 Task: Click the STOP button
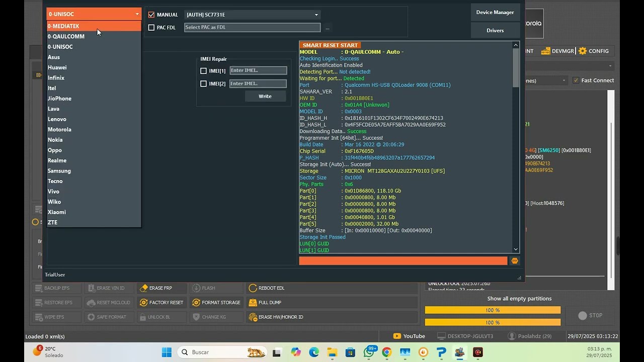(590, 316)
